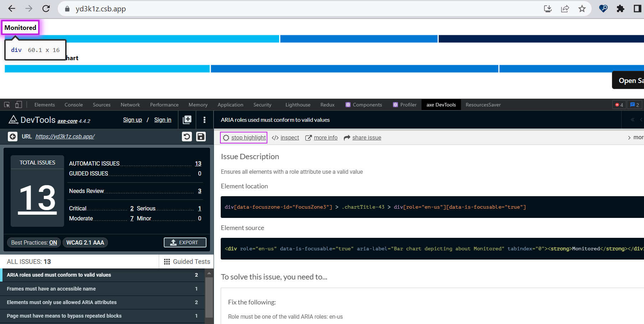Open the Guided Tests section
Image resolution: width=644 pixels, height=324 pixels.
click(187, 262)
